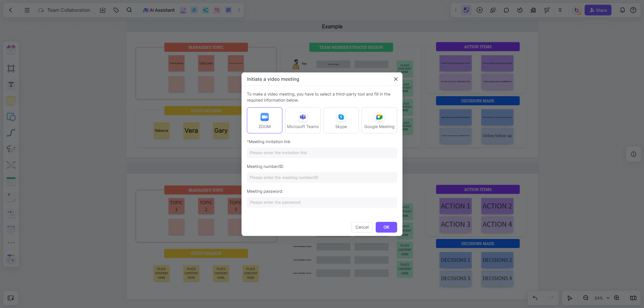Pick Skype as the third-party tool
644x308 pixels.
pos(341,120)
